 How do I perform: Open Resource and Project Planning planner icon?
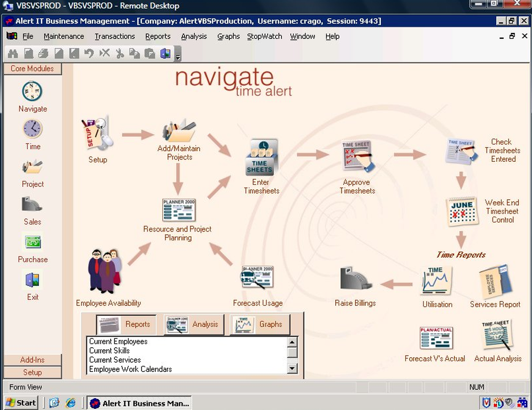pos(179,210)
